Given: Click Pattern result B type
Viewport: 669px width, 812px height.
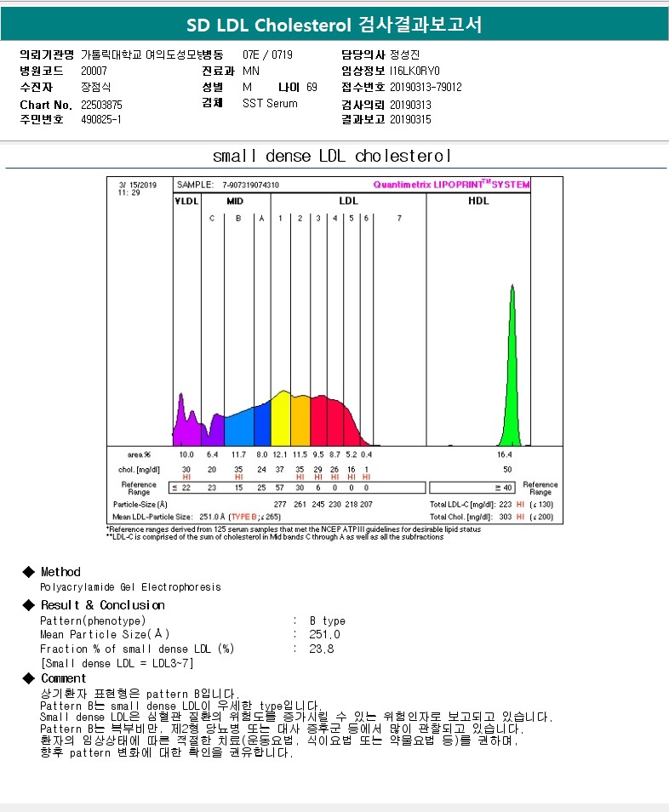Looking at the screenshot, I should [x=327, y=620].
